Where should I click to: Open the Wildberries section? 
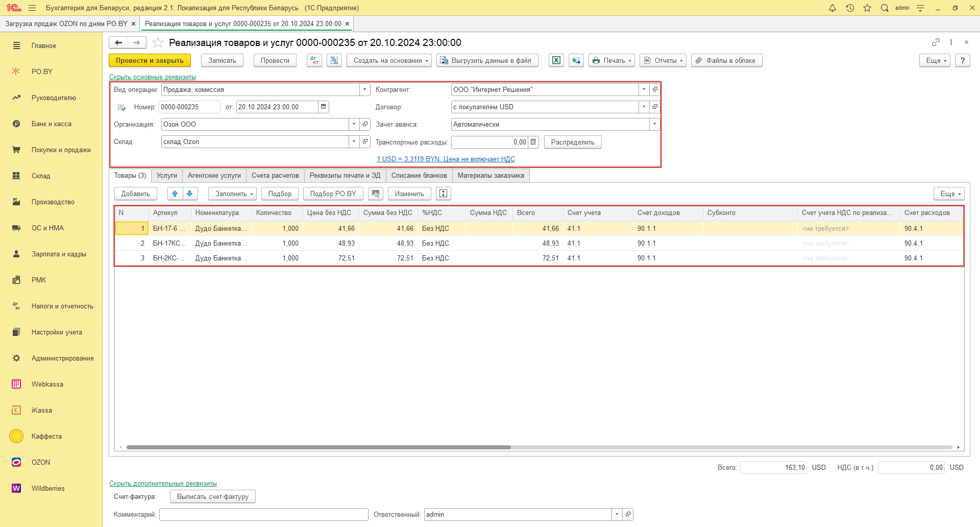click(48, 489)
